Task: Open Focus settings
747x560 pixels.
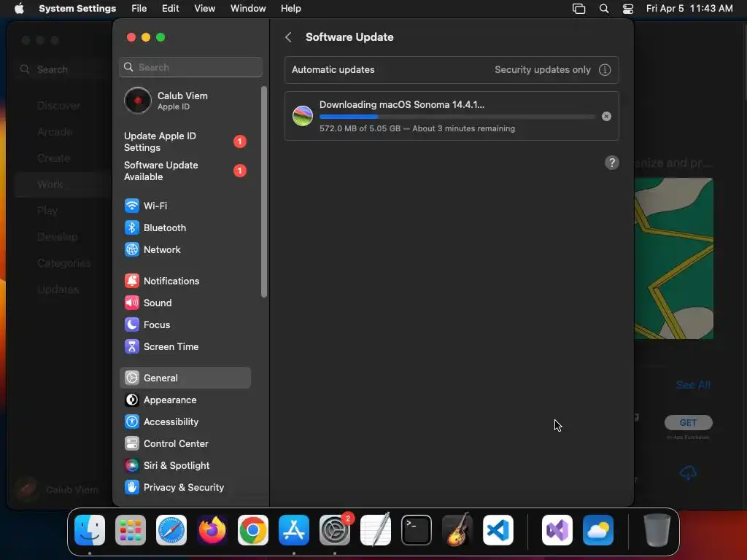Action: point(185,324)
